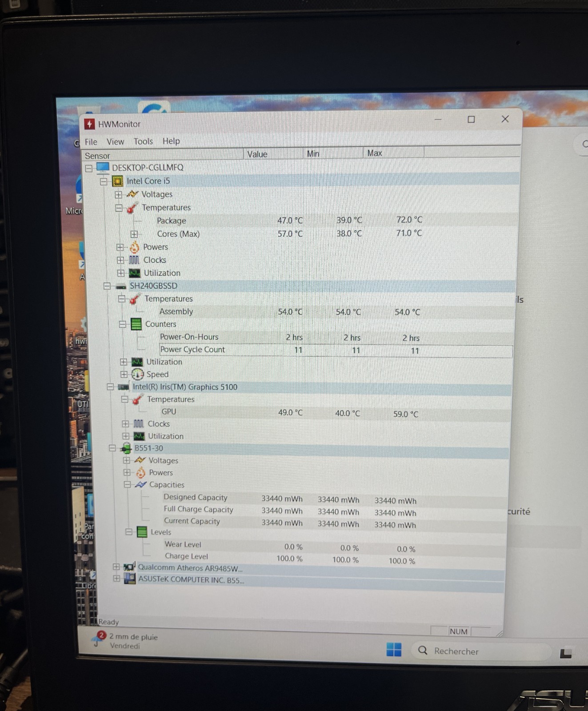Click the Utilization graph icon under Intel Core i5
The width and height of the screenshot is (588, 711).
135,273
